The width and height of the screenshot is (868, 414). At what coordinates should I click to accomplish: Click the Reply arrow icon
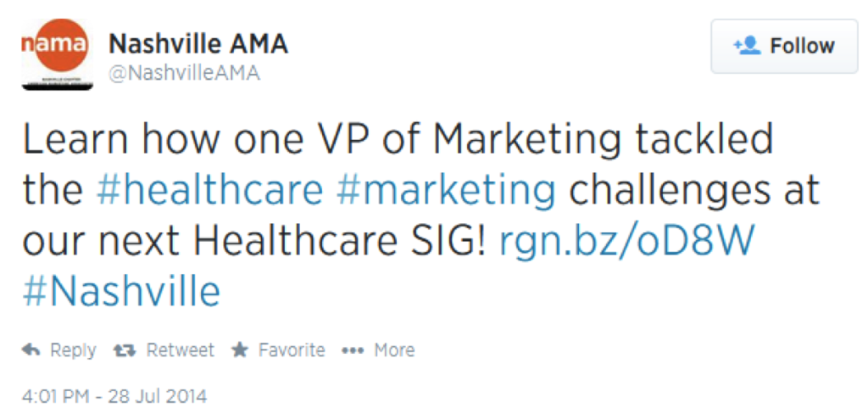click(31, 350)
